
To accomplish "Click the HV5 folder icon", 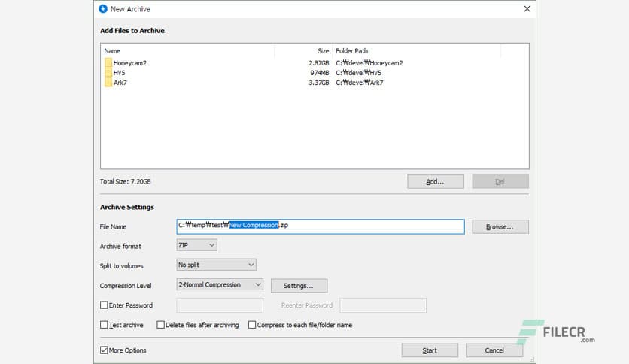I will pos(108,72).
